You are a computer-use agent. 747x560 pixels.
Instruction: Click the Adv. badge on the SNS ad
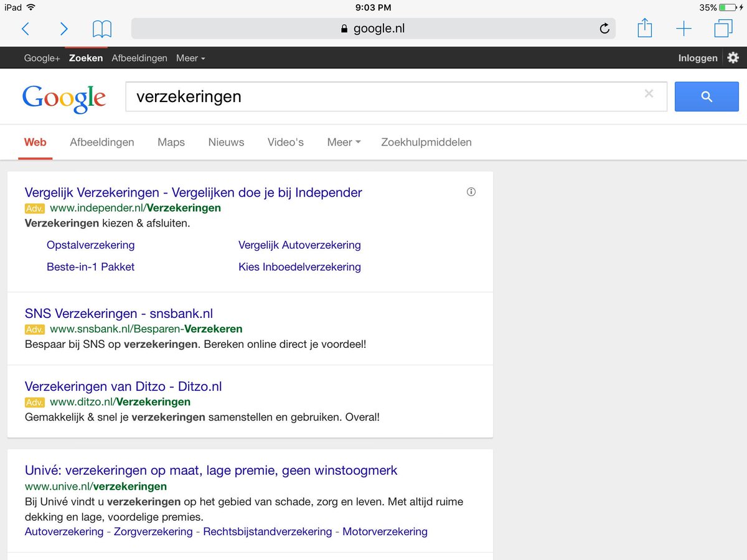[x=35, y=329]
